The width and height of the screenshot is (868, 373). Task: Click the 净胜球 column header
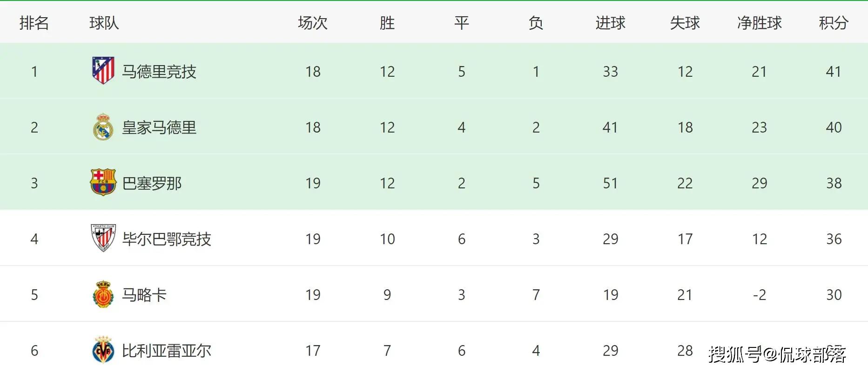[x=759, y=23]
